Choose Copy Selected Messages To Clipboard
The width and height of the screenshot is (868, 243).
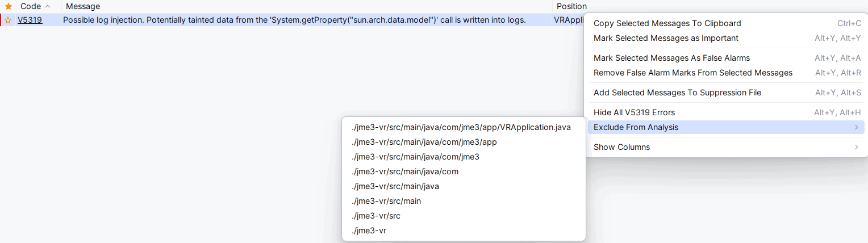click(x=667, y=23)
